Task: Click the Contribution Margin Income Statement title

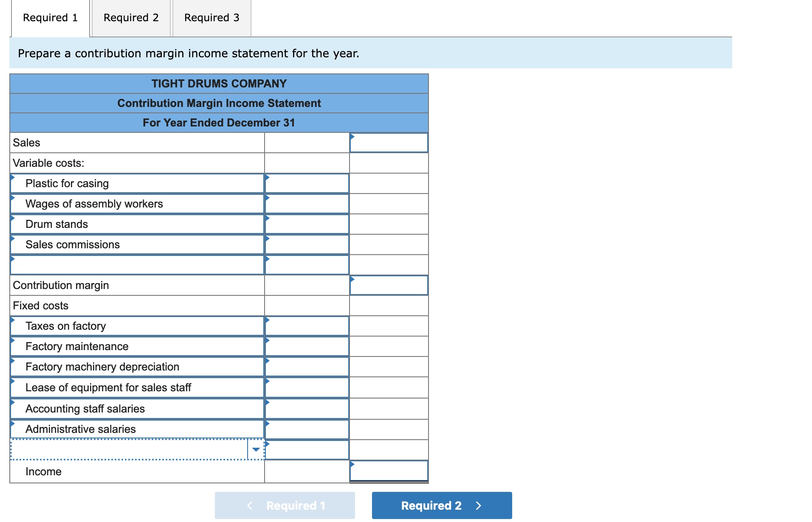Action: coord(219,103)
